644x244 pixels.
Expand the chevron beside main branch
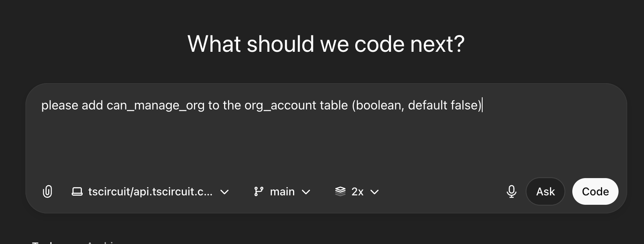[306, 192]
